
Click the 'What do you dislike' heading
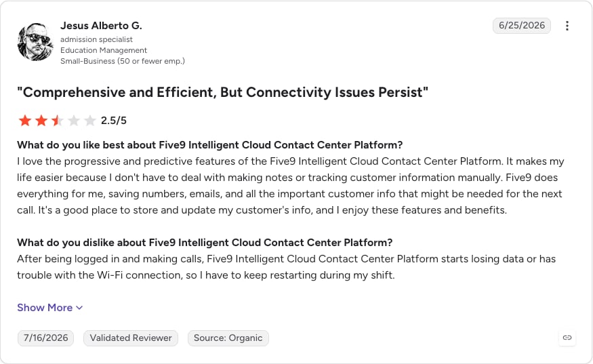(x=205, y=243)
